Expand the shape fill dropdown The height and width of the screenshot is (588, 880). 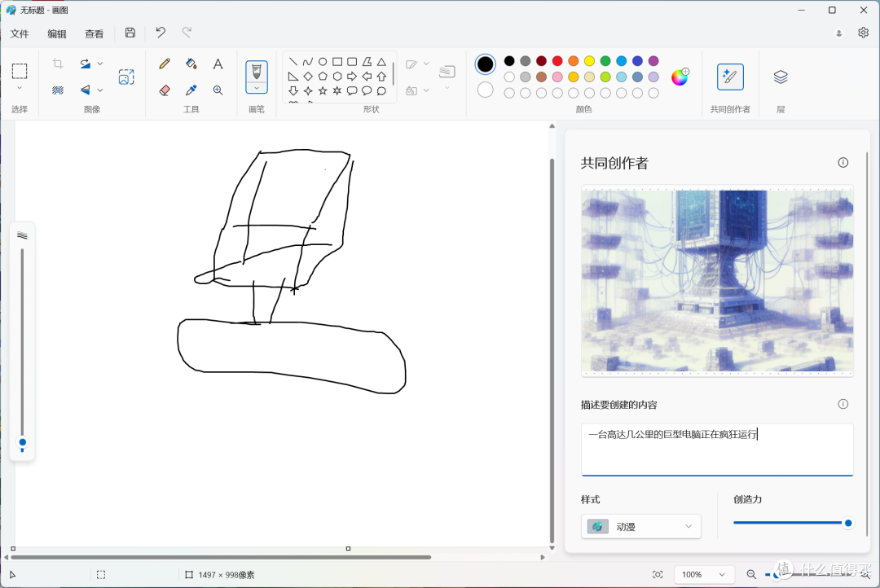(x=426, y=90)
